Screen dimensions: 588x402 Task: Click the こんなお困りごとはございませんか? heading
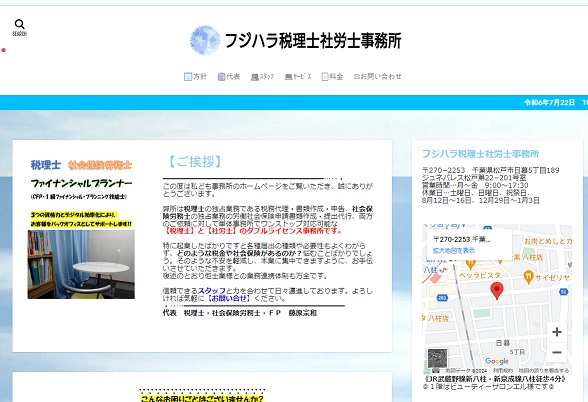point(202,398)
